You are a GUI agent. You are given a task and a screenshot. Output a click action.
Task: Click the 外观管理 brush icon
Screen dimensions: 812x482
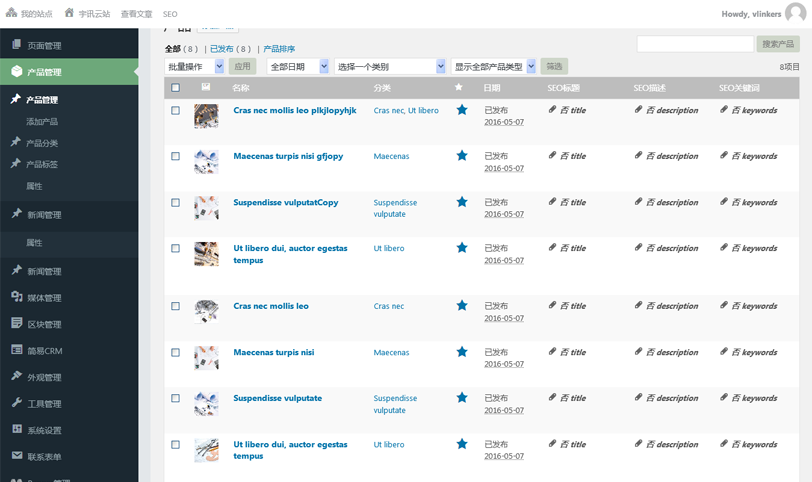click(17, 376)
